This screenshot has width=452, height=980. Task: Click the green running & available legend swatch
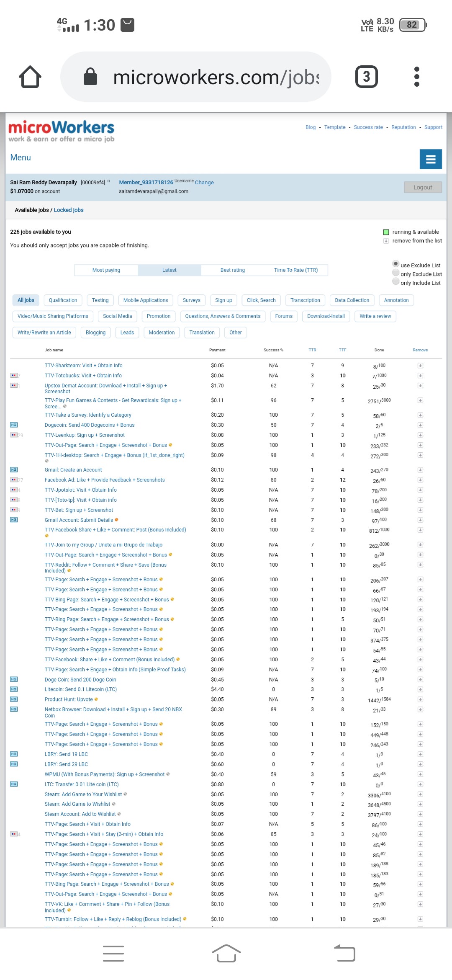386,232
